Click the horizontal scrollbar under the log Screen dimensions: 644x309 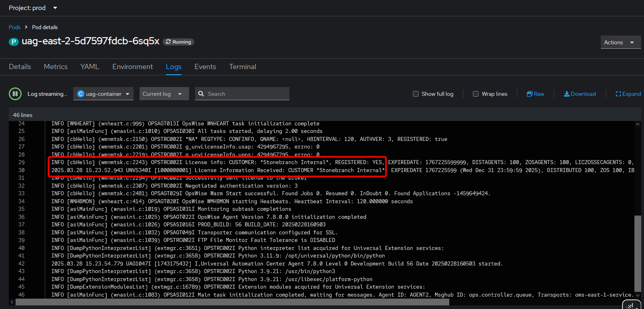(232, 302)
